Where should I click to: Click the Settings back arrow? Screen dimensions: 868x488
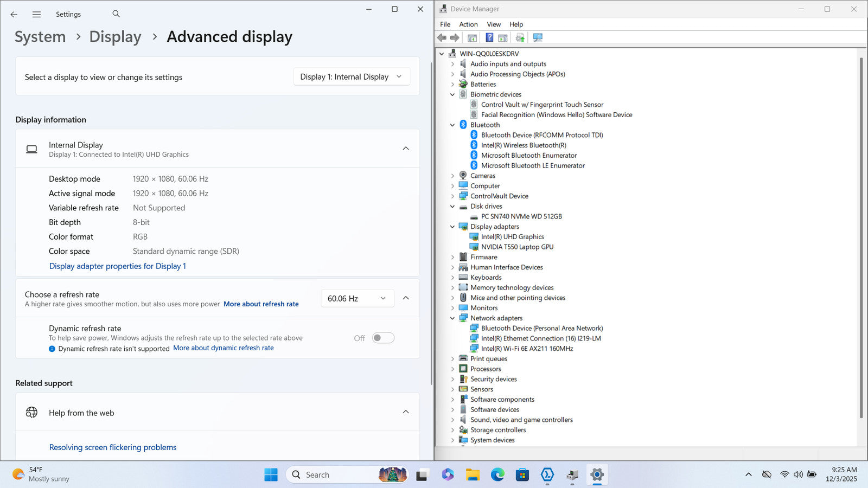pos(14,15)
